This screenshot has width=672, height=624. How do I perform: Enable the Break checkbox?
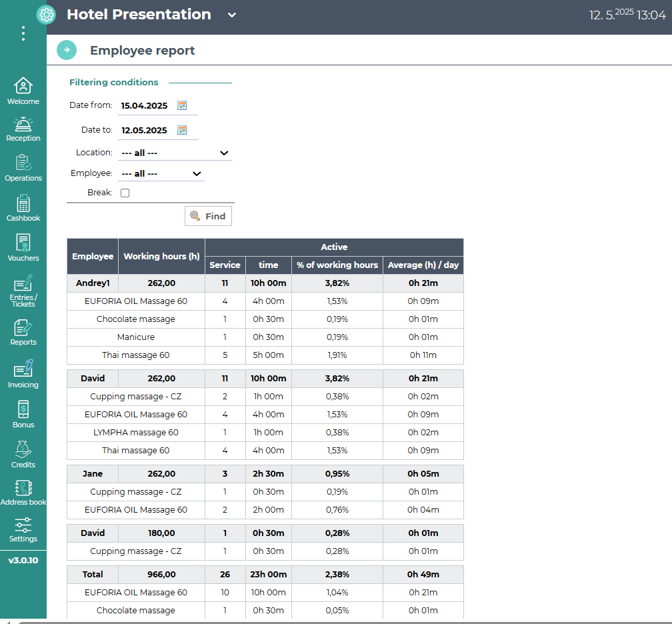pyautogui.click(x=125, y=193)
